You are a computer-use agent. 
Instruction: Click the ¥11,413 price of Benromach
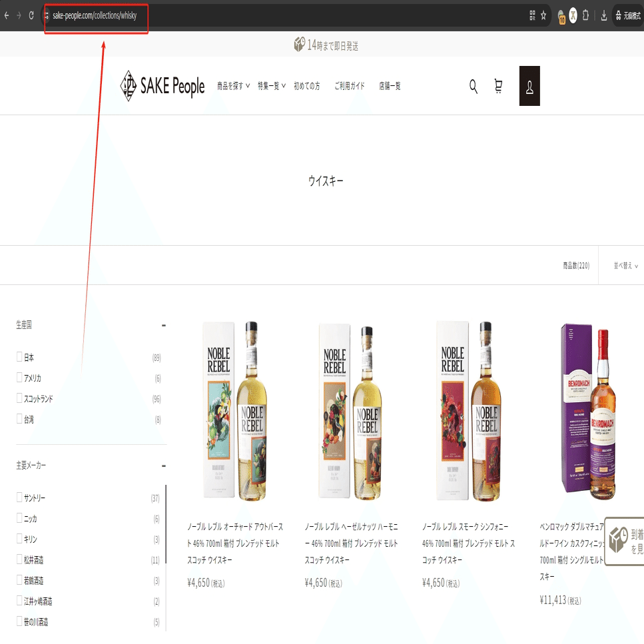click(x=560, y=600)
